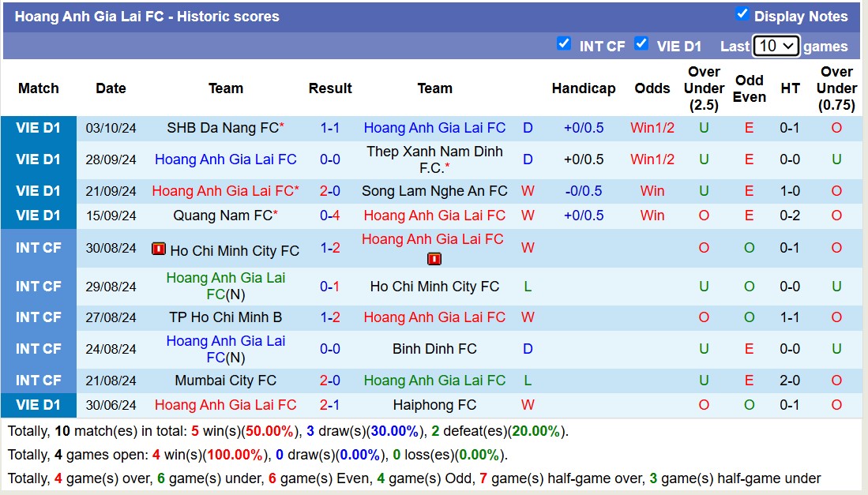
Task: Open Thep Xanh Nam Dinh F.C. link
Action: pos(435,159)
